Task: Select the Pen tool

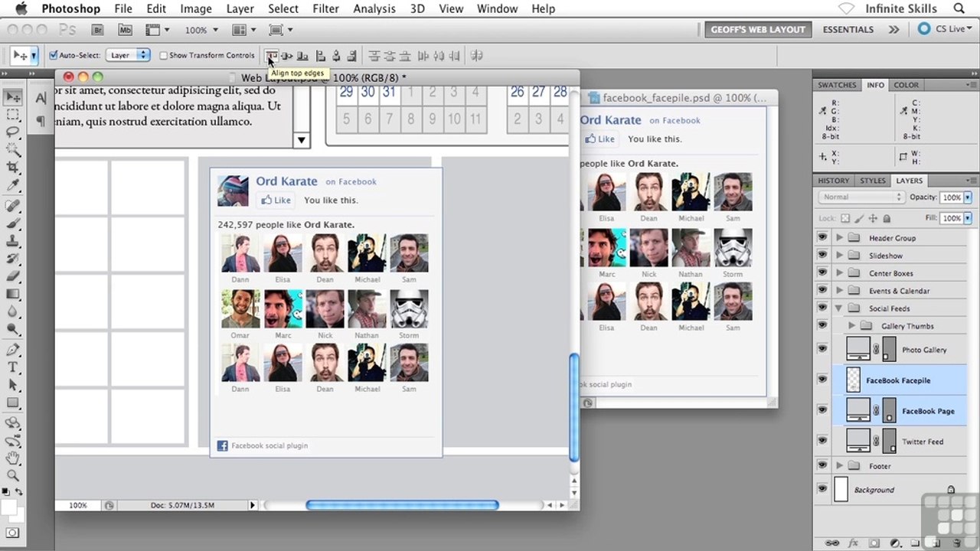Action: 13,350
